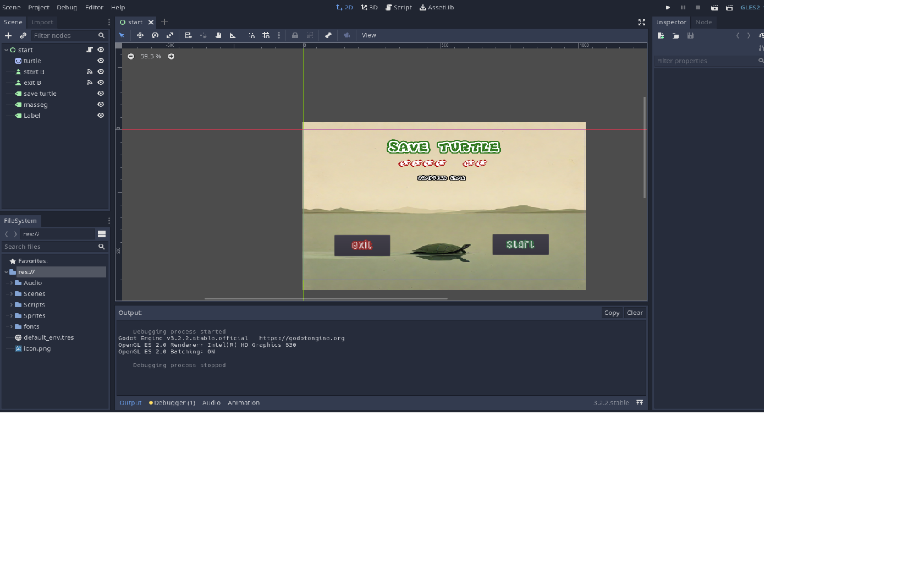Play the project
The image size is (924, 578).
click(668, 8)
